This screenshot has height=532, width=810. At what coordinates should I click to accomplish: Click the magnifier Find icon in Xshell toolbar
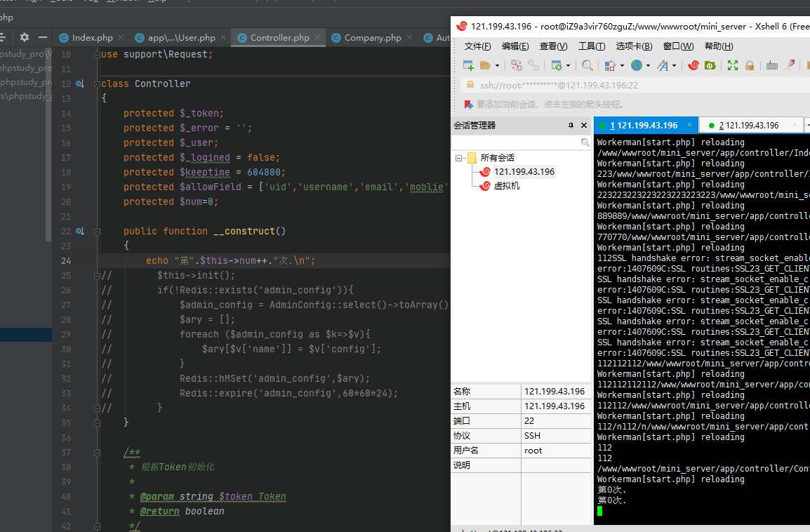[x=587, y=65]
